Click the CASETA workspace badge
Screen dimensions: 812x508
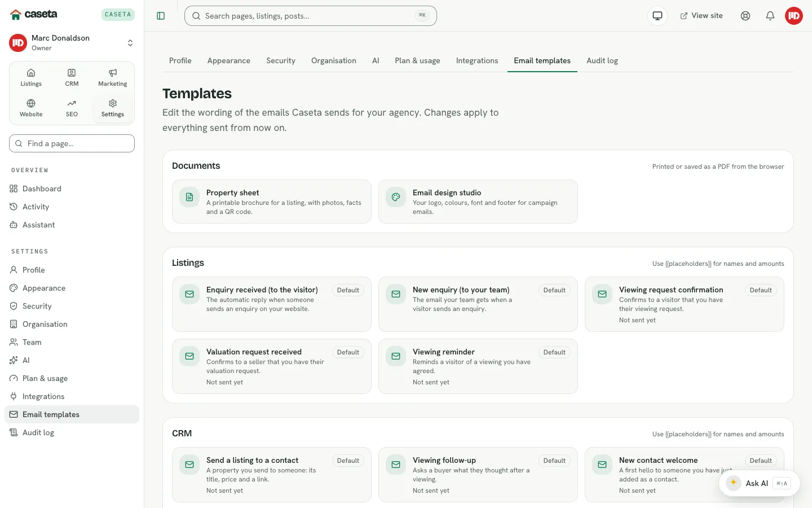click(x=118, y=15)
